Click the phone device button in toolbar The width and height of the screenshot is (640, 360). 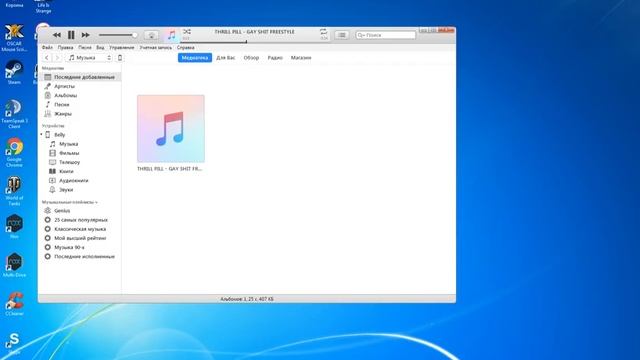(x=120, y=58)
